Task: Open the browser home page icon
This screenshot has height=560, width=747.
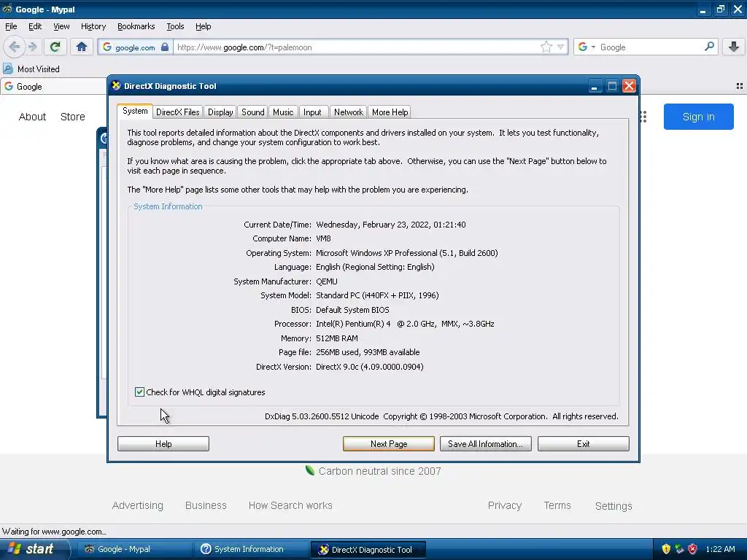Action: 82,47
